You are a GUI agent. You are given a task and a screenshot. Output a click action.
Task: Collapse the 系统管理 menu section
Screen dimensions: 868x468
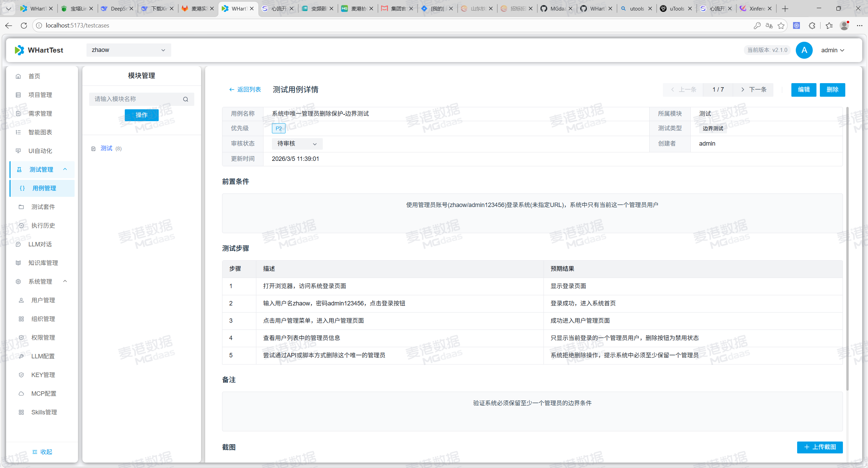pyautogui.click(x=65, y=281)
